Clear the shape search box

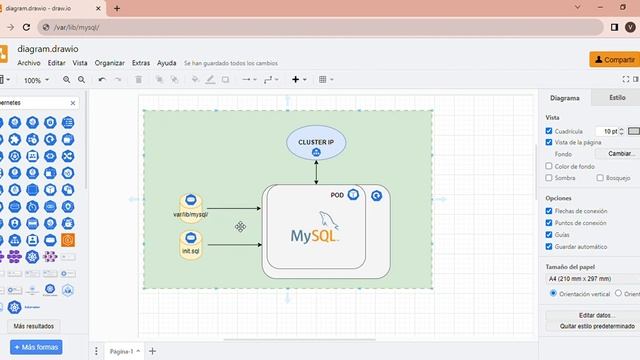coord(73,103)
